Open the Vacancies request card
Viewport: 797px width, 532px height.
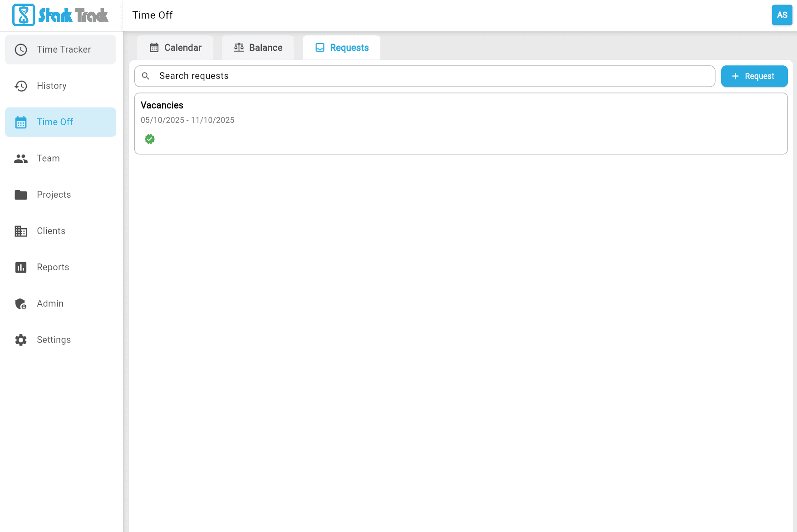[461, 123]
